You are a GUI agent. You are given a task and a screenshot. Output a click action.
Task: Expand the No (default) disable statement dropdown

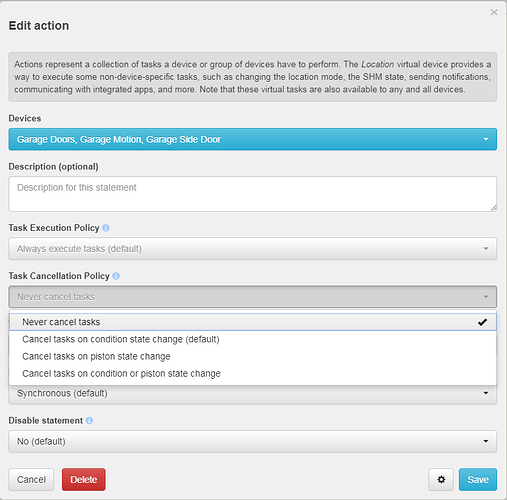point(253,441)
